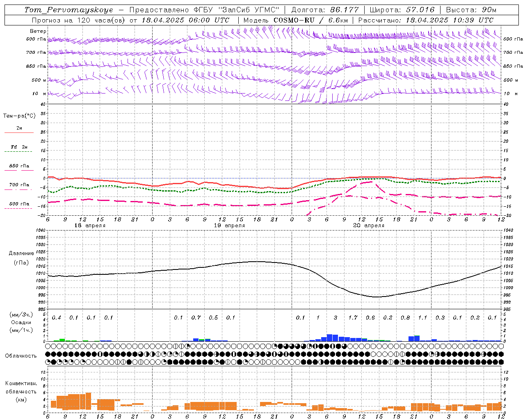The height and width of the screenshot is (420, 525).
Task: Click the longitude value Долгота: 86.177
Action: (325, 10)
